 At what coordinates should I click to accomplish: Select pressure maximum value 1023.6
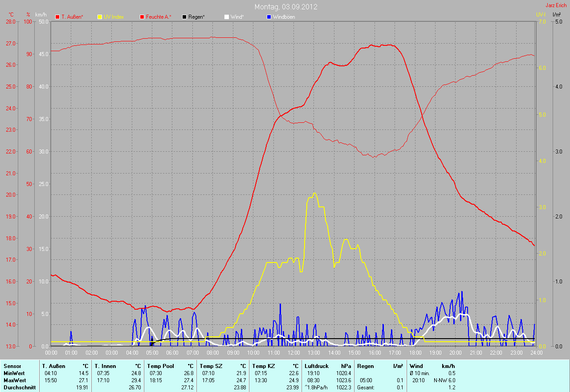point(343,380)
